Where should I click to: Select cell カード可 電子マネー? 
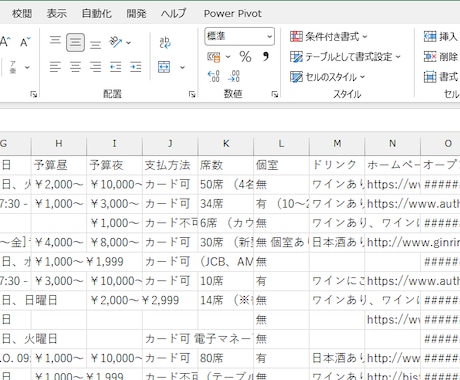pos(170,339)
